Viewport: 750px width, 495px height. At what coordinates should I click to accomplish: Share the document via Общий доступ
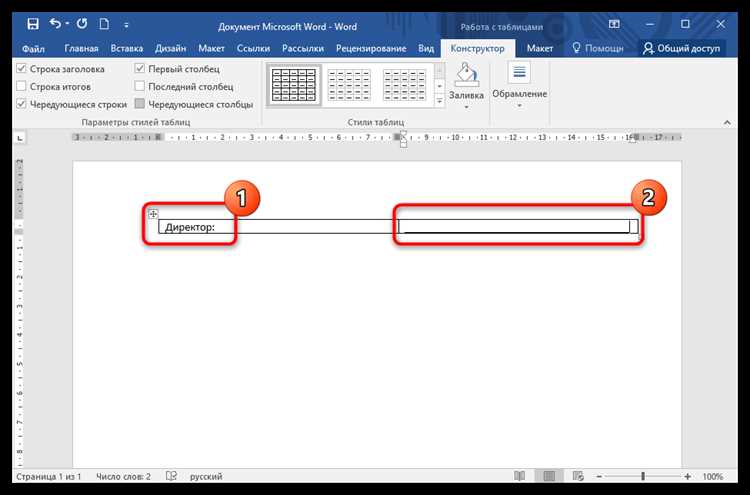click(x=682, y=49)
